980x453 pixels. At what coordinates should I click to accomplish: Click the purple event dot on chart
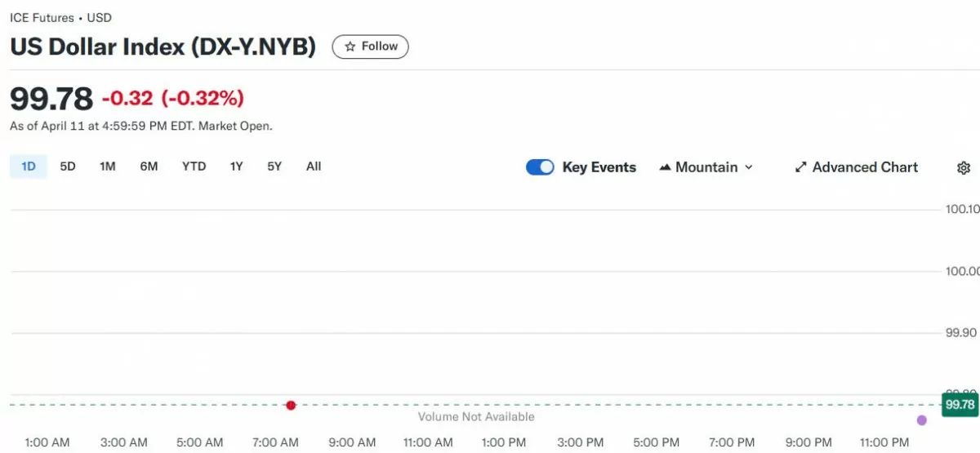[x=922, y=420]
